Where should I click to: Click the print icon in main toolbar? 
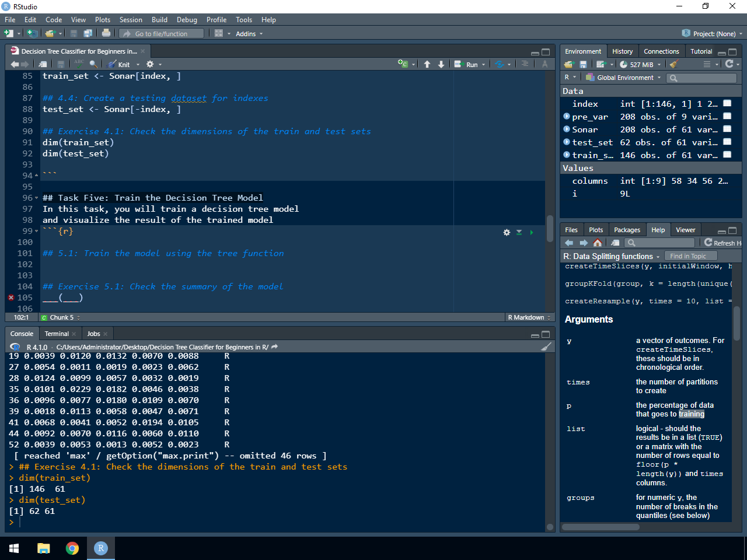(x=106, y=33)
